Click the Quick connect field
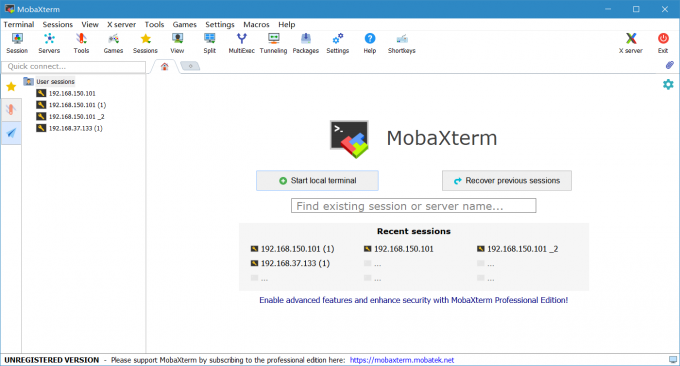The width and height of the screenshot is (680, 366). pyautogui.click(x=74, y=66)
